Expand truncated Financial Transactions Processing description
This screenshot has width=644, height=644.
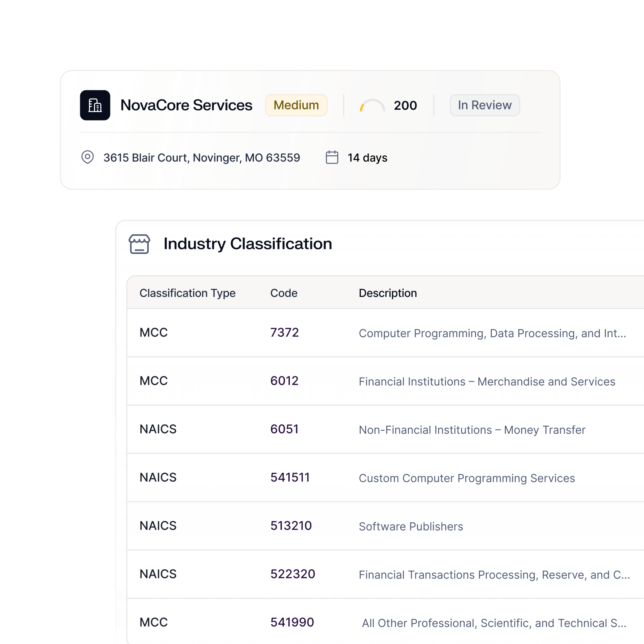coord(494,575)
